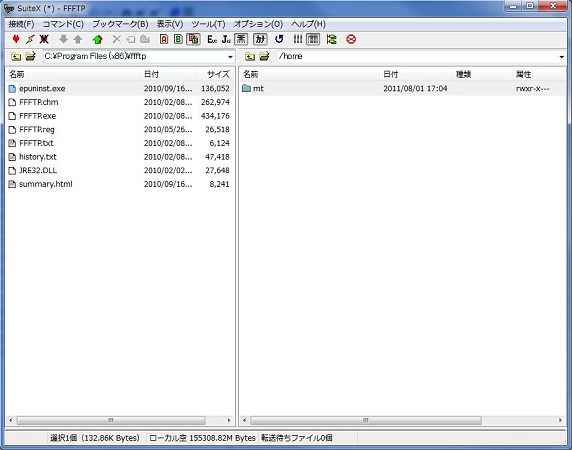Click the Delete X icon
This screenshot has height=450, width=572.
tap(117, 39)
